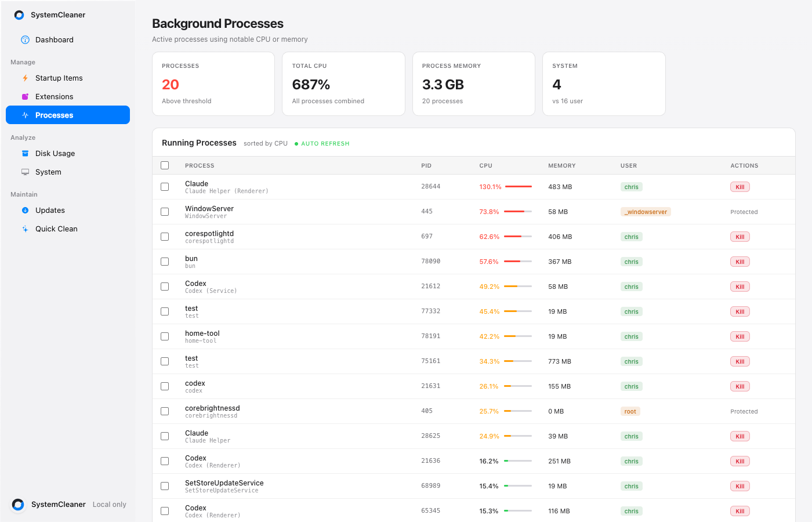Click the corebrightnessd process name
This screenshot has width=812, height=522.
coord(212,408)
